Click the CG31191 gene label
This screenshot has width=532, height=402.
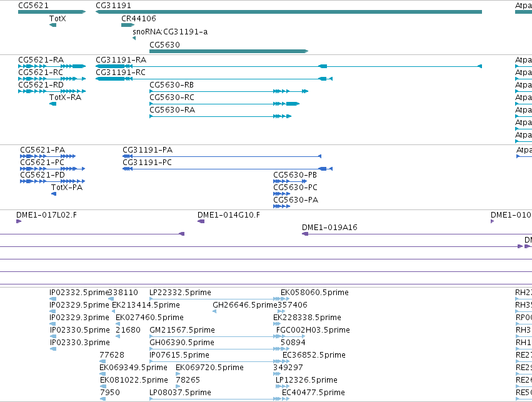[x=113, y=6]
